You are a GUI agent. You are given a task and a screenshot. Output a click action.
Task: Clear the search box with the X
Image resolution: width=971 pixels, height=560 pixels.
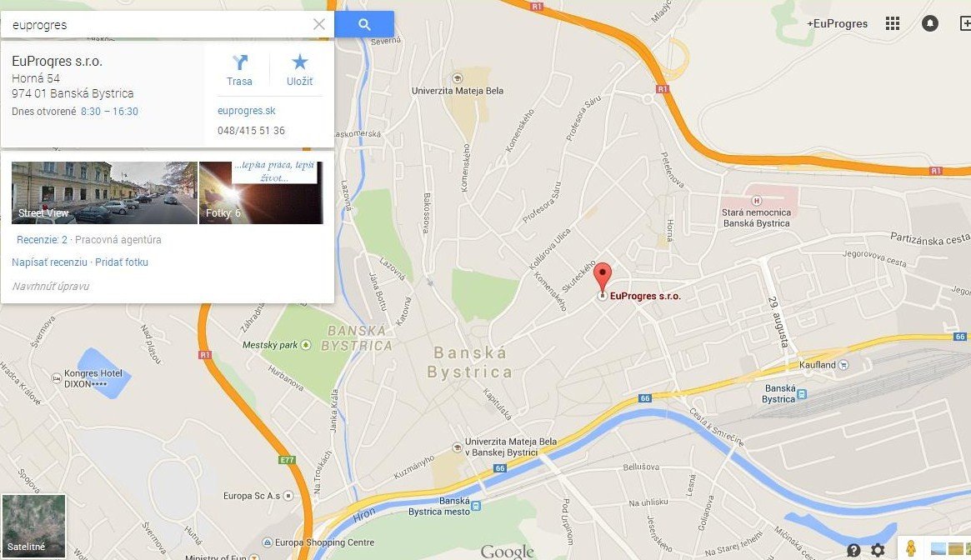319,24
